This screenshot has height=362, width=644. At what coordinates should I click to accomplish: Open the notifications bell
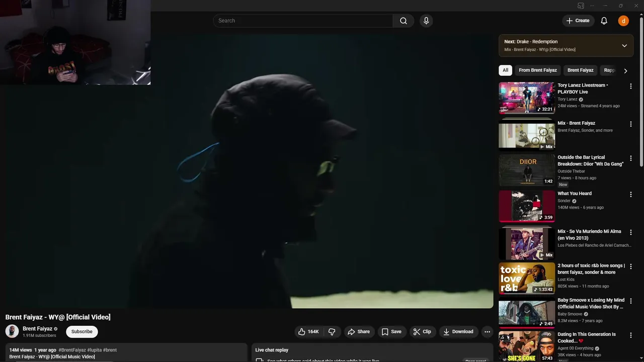(604, 21)
